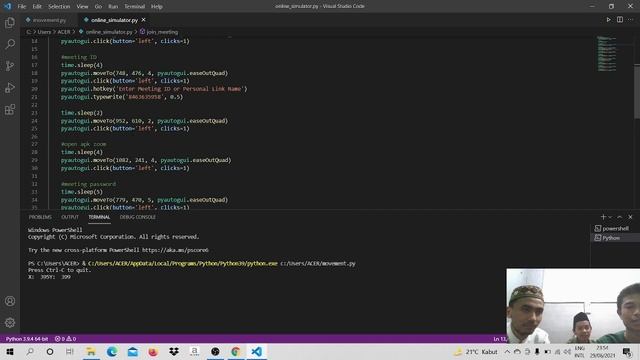Click the '#meeting ID' comment line
Viewport: 640px width, 360px height.
[79, 57]
